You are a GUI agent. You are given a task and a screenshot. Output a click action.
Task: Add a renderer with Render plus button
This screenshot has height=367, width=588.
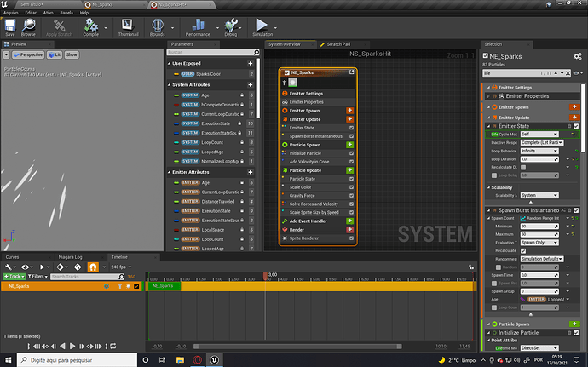(x=349, y=229)
